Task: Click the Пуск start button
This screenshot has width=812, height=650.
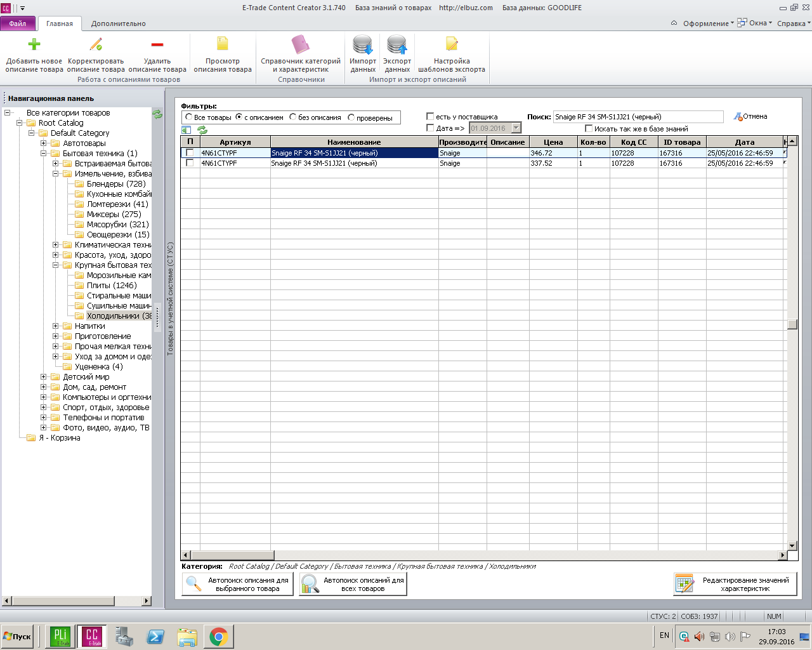Action: 18,637
